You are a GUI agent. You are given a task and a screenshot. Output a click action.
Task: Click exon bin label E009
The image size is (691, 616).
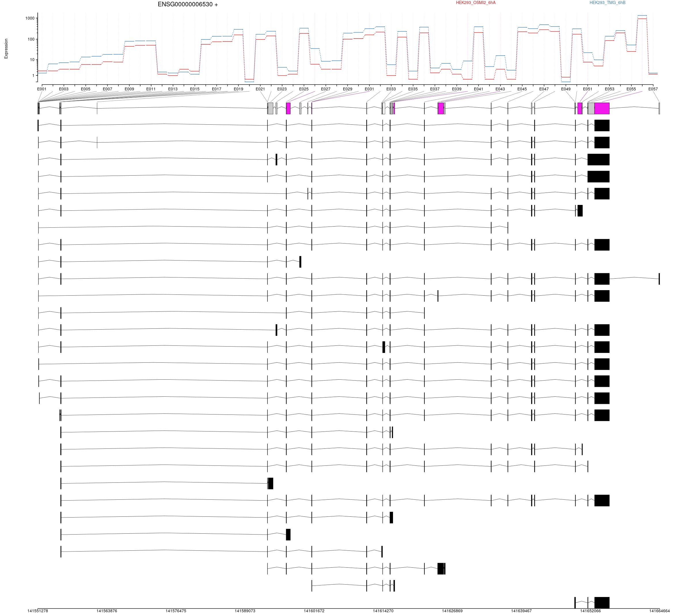point(129,89)
